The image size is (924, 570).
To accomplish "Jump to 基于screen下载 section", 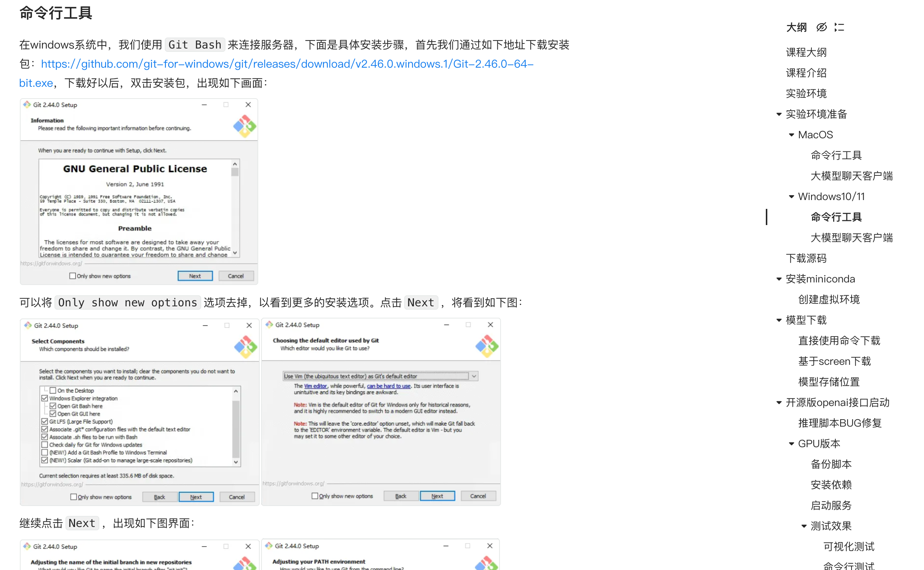I will [x=834, y=361].
